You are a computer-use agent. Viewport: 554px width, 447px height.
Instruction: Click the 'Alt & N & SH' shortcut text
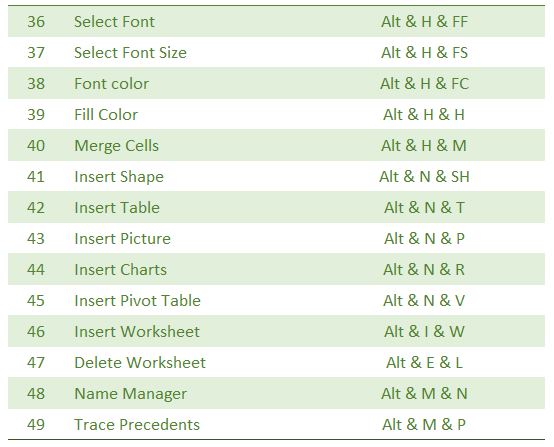[x=424, y=177]
